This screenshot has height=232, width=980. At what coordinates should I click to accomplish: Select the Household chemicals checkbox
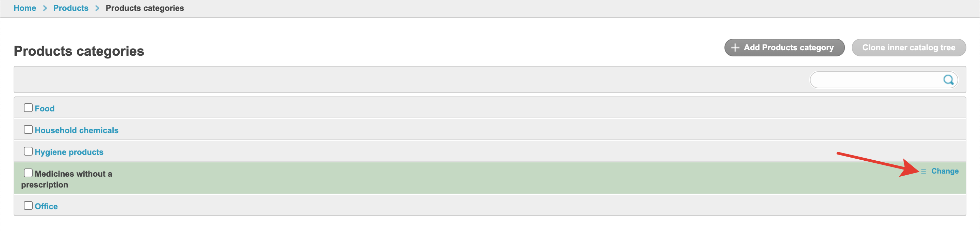pyautogui.click(x=28, y=129)
